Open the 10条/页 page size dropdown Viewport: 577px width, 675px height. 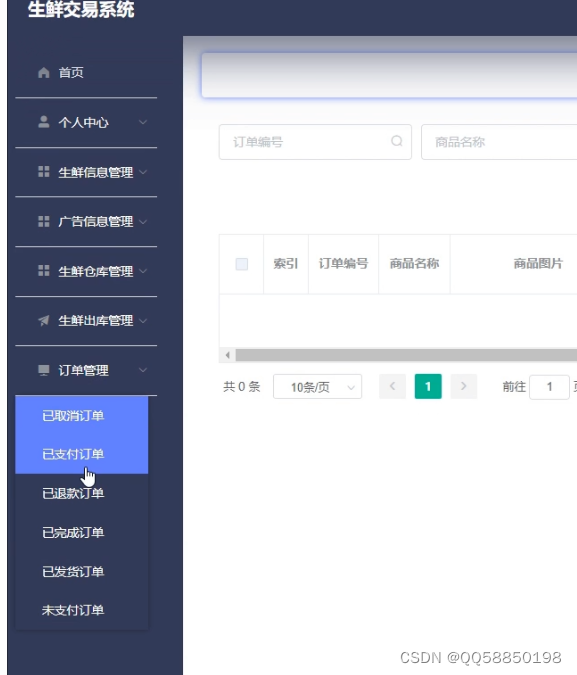317,387
